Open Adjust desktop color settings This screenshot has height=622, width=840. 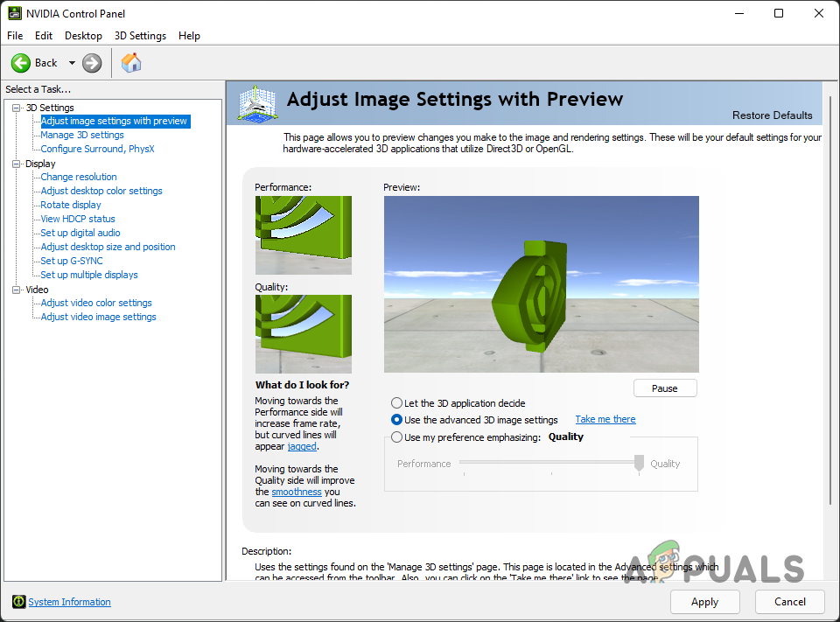coord(101,191)
